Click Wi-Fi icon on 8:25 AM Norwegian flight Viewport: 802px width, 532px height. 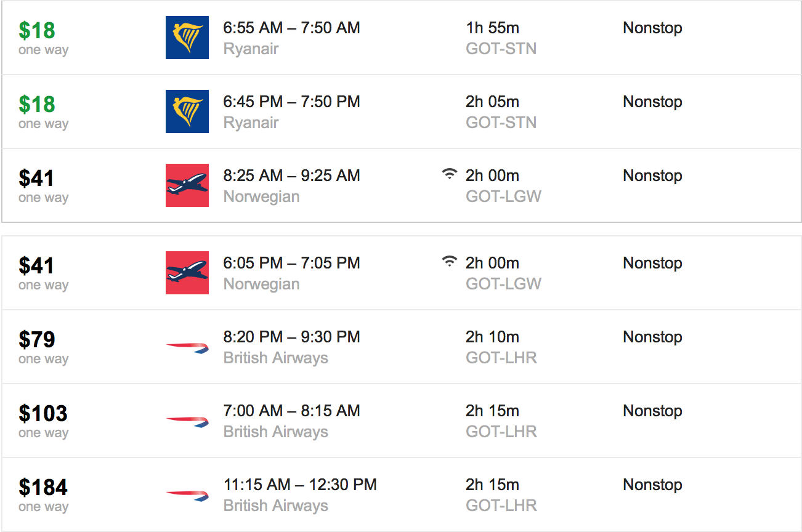coord(450,174)
